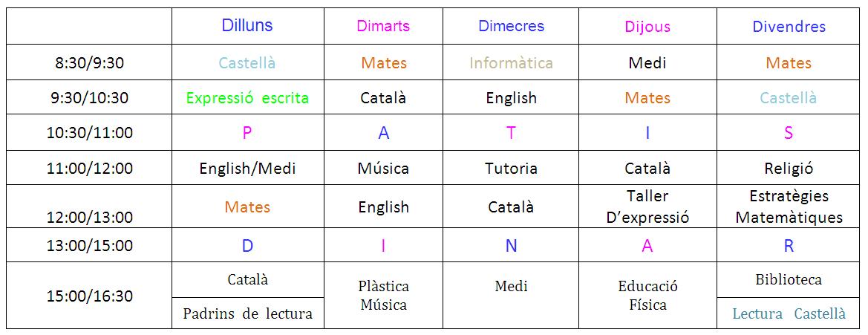Viewport: 868px width, 335px height.
Task: Click the 15:00/16:30 time slot cell
Action: pos(90,296)
